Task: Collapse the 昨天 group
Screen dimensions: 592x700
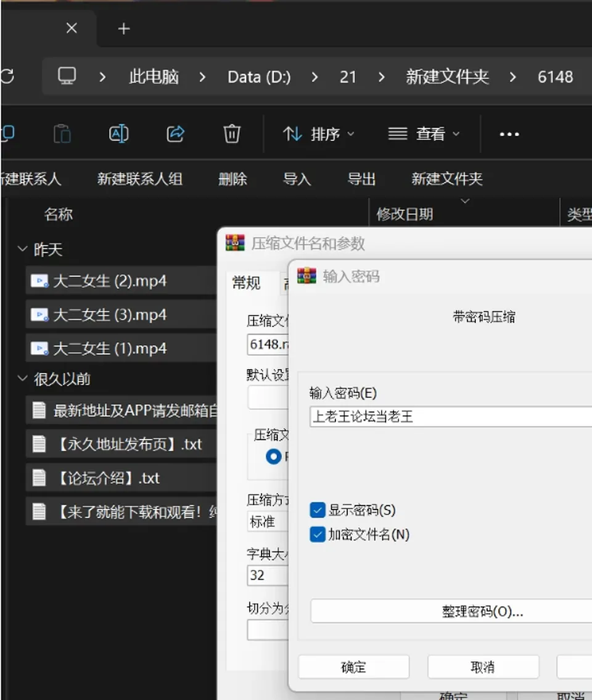Action: pyautogui.click(x=22, y=249)
